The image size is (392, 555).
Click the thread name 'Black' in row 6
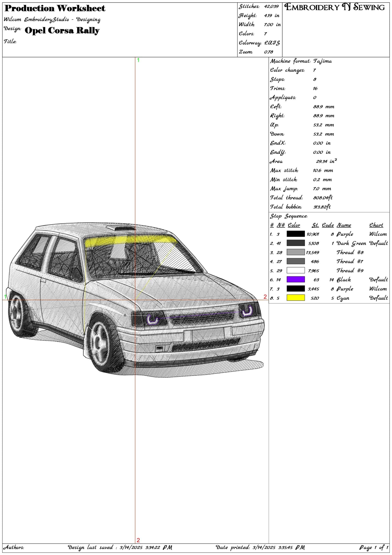pyautogui.click(x=344, y=280)
